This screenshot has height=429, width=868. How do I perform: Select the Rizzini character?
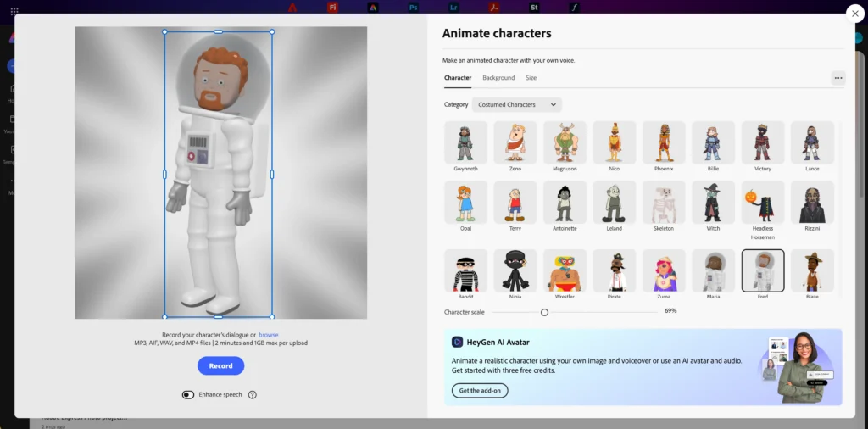click(x=812, y=203)
